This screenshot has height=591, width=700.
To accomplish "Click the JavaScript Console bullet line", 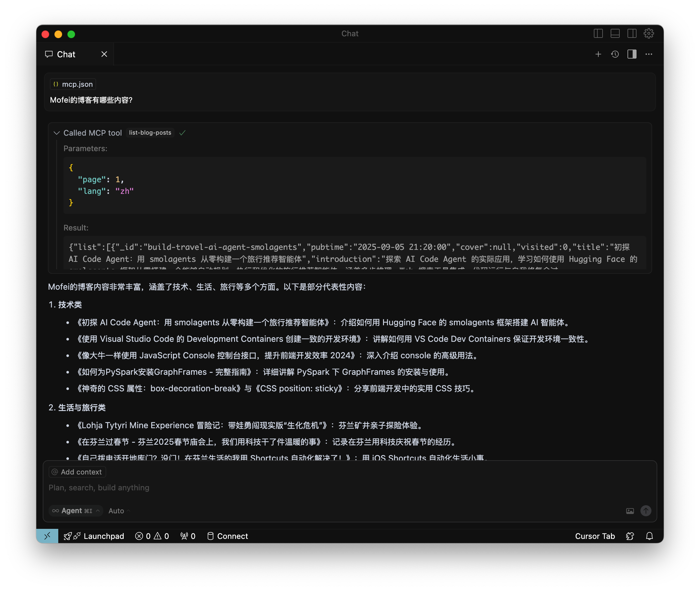I will pyautogui.click(x=277, y=355).
